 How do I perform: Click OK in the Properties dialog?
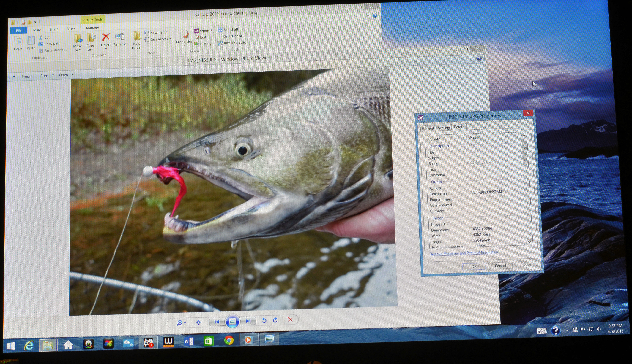[474, 266]
